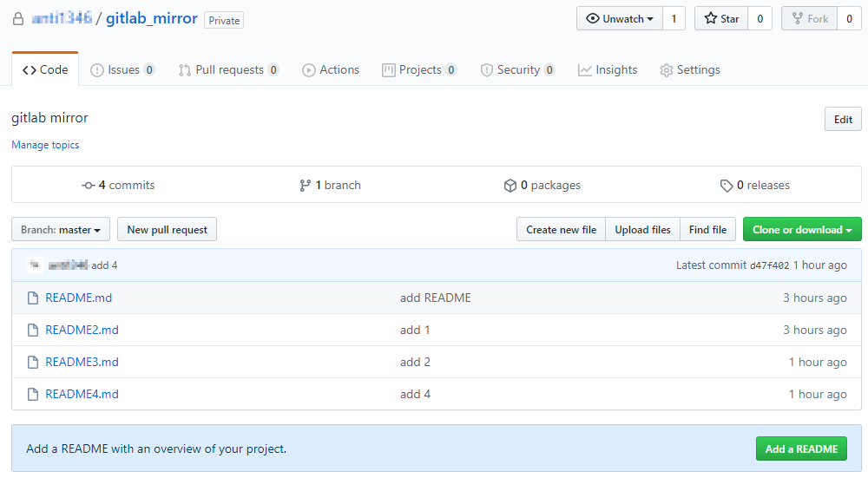Click the file icon beside README2.md
Screen dimensions: 868x478
33,330
